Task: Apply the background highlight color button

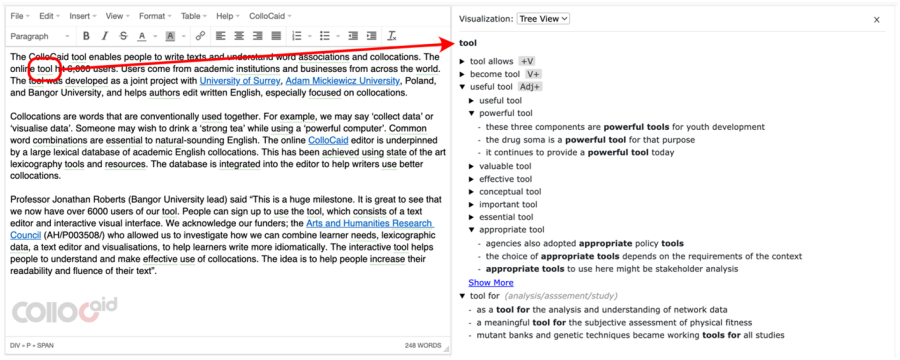Action: (x=170, y=36)
